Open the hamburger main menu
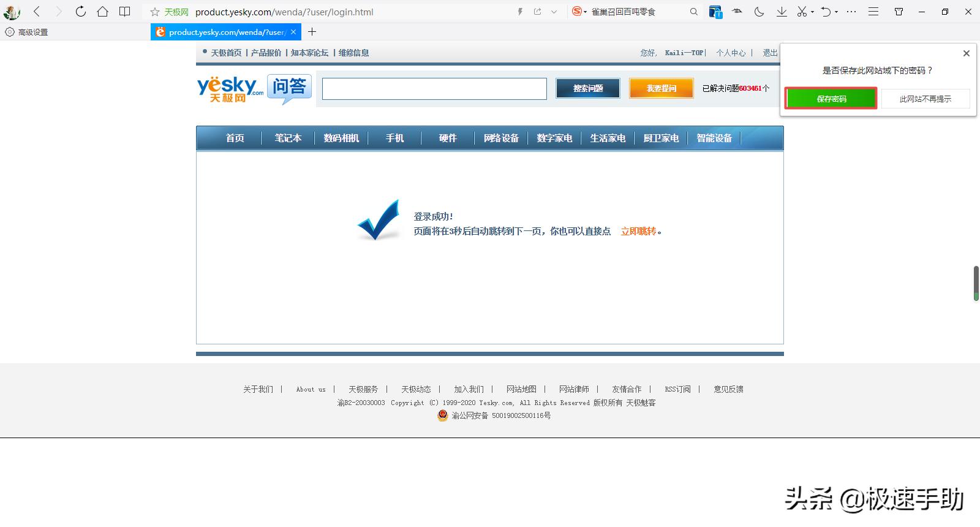Image resolution: width=980 pixels, height=527 pixels. pyautogui.click(x=873, y=12)
